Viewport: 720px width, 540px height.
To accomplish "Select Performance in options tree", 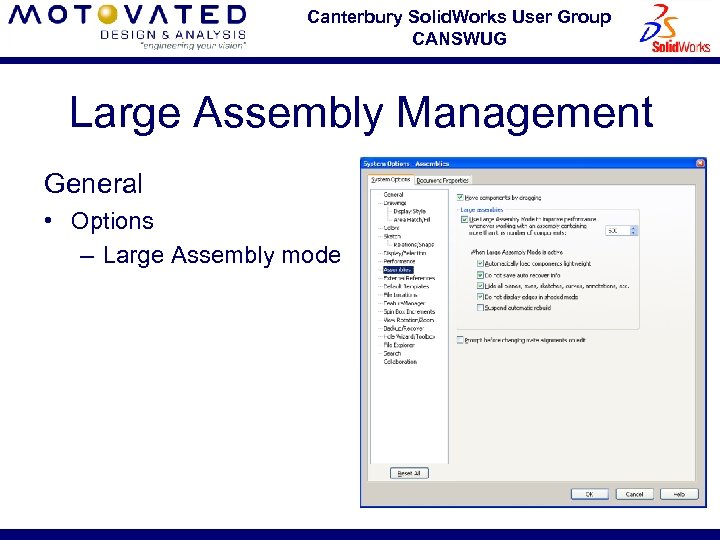I will 399,261.
